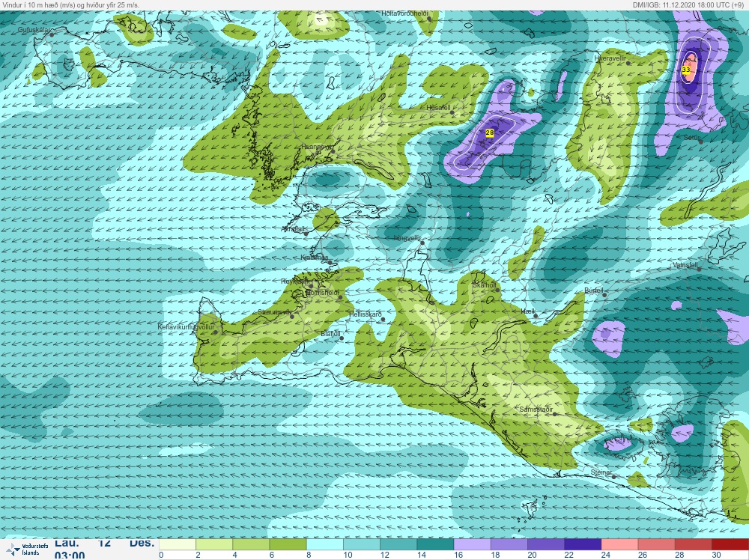
Task: Select the 10–12 m/s turquoise legend swatch
Action: (361, 544)
